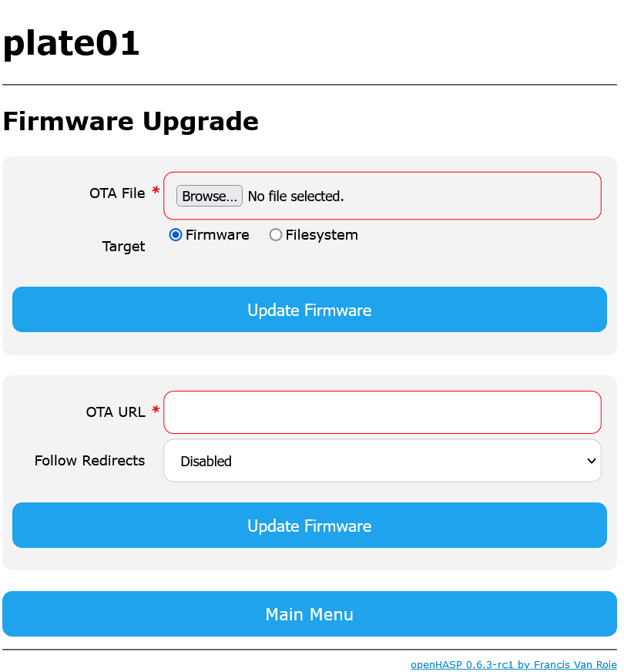Select the Firmware radio button
624x672 pixels.
(175, 235)
